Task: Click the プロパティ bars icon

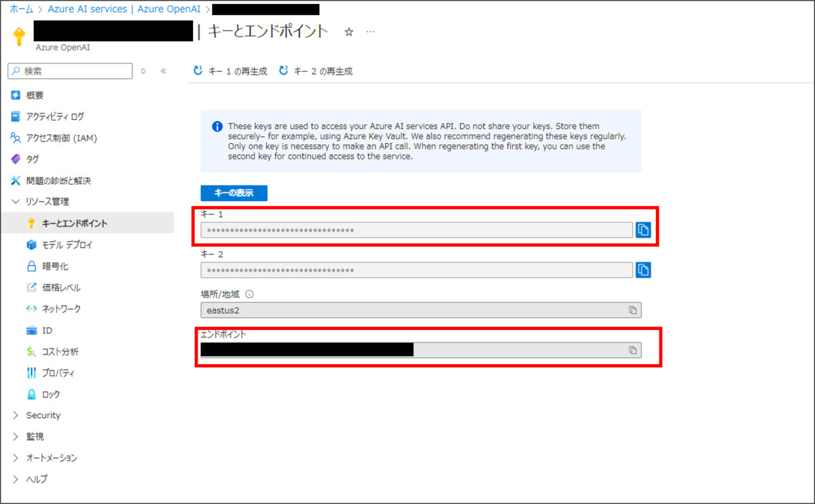Action: coord(31,373)
